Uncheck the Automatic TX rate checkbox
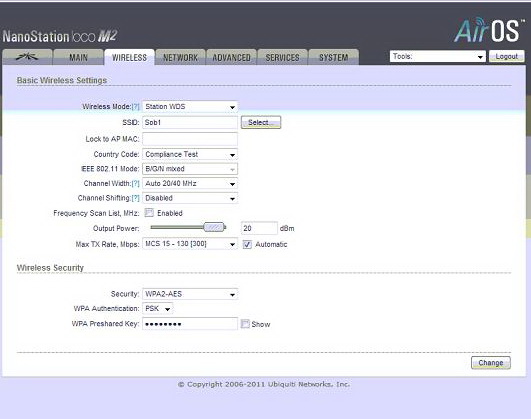This screenshot has width=531, height=419. click(247, 244)
